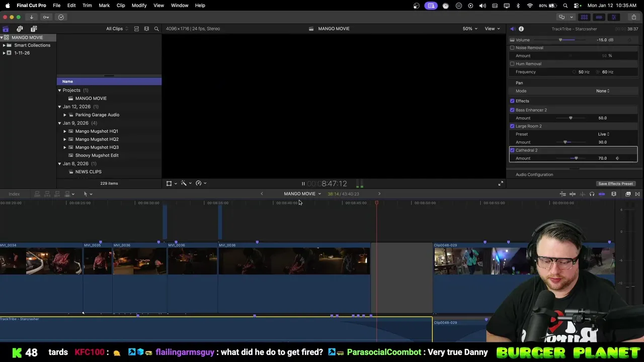Open the Edit menu

click(71, 6)
